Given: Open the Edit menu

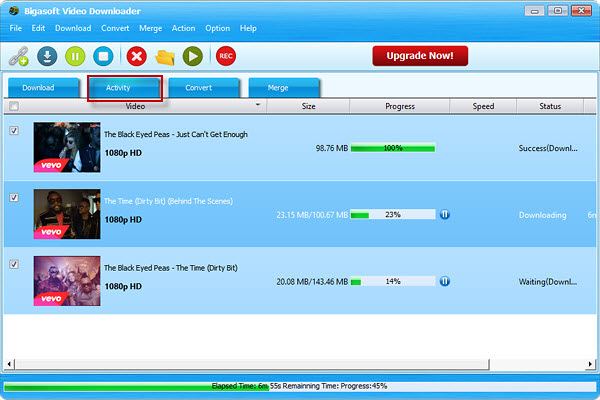Looking at the screenshot, I should click(x=38, y=28).
